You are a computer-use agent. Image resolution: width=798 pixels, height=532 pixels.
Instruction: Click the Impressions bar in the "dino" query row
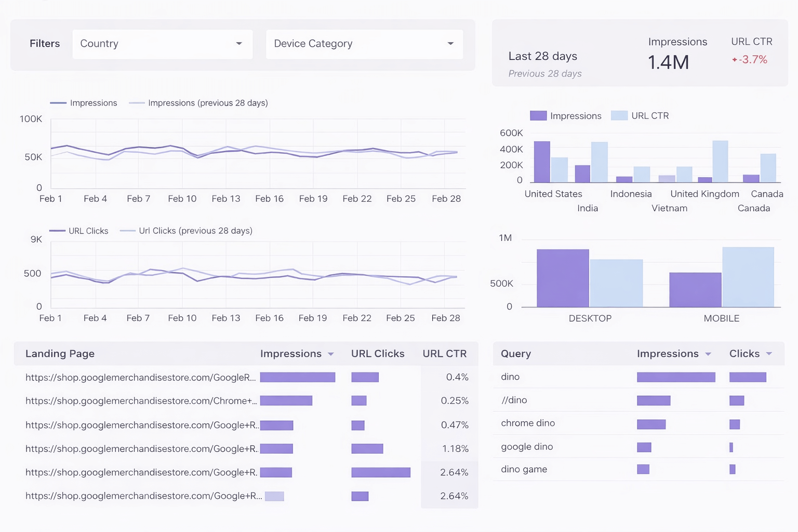tap(676, 377)
